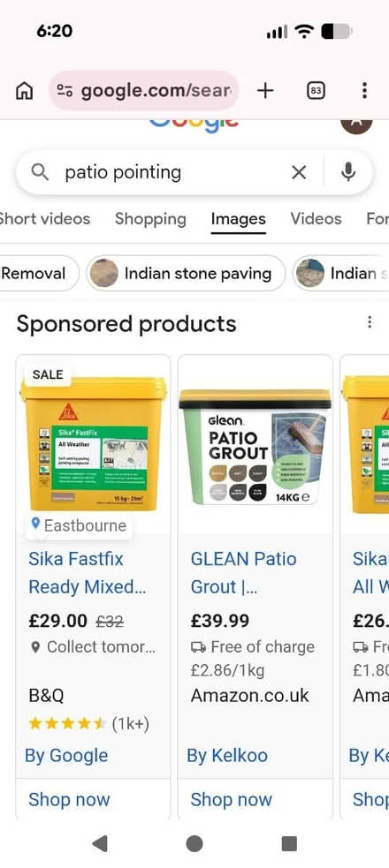This screenshot has height=868, width=389.
Task: Open Sika Fastfix Ready Mixed product link
Action: tap(87, 573)
